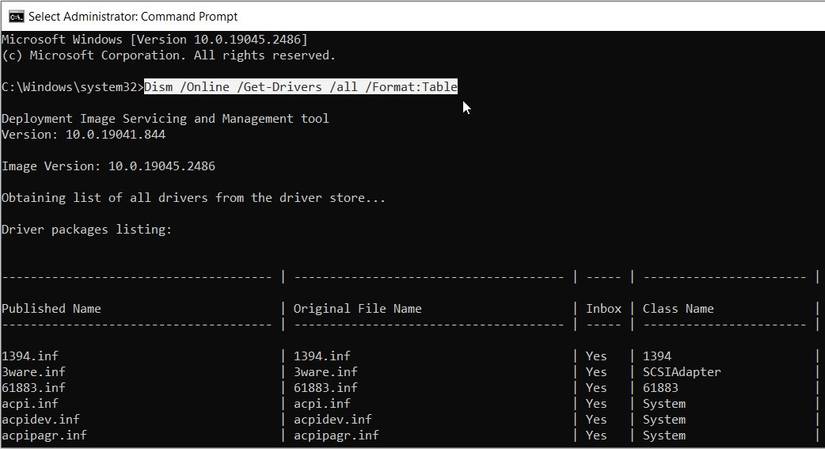This screenshot has width=825, height=449.
Task: Click the "Inbox" column header
Action: pos(603,309)
